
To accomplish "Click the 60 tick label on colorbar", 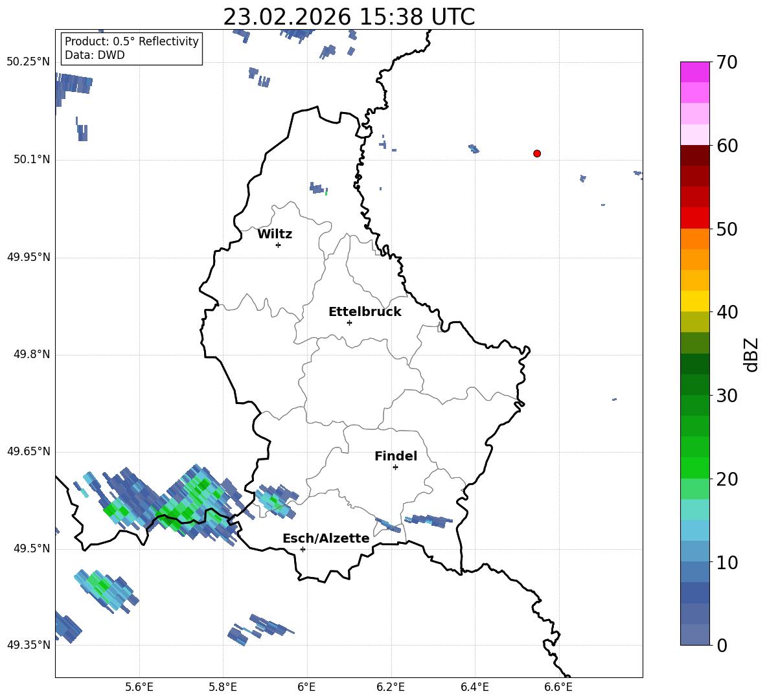I will tap(727, 146).
